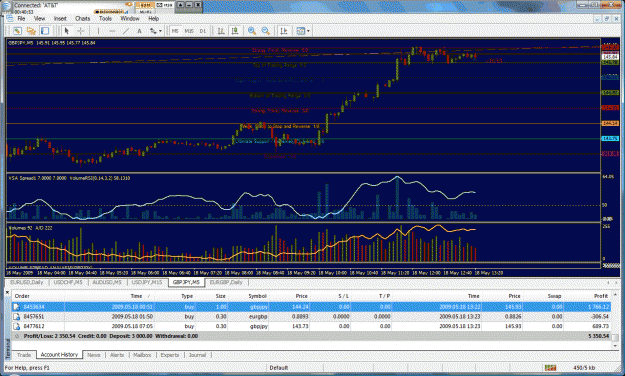The width and height of the screenshot is (625, 376).
Task: Open the Profiles folder toolbar icon
Action: [x=31, y=31]
